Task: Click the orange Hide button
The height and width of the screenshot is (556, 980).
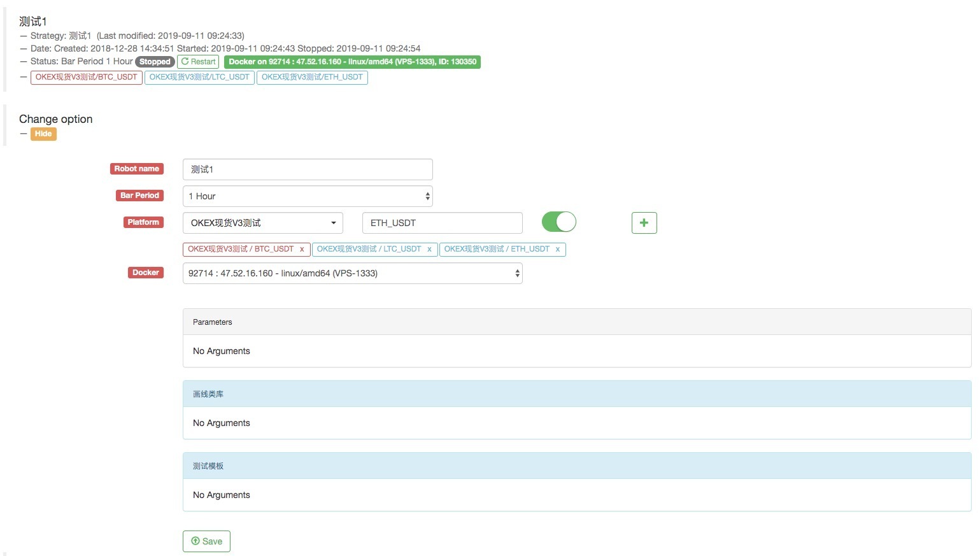Action: 43,134
